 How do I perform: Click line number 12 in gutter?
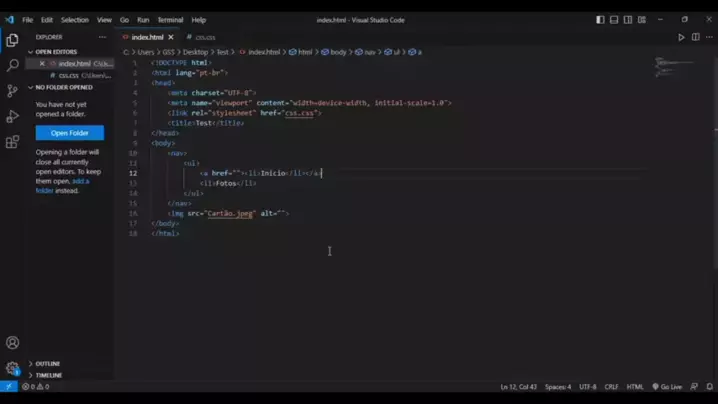133,173
